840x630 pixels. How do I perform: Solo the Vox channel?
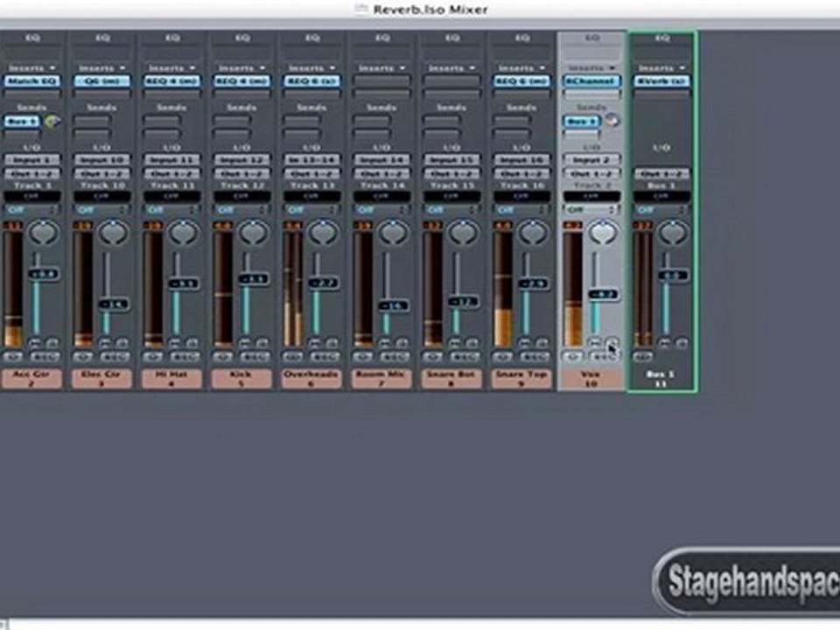click(612, 342)
